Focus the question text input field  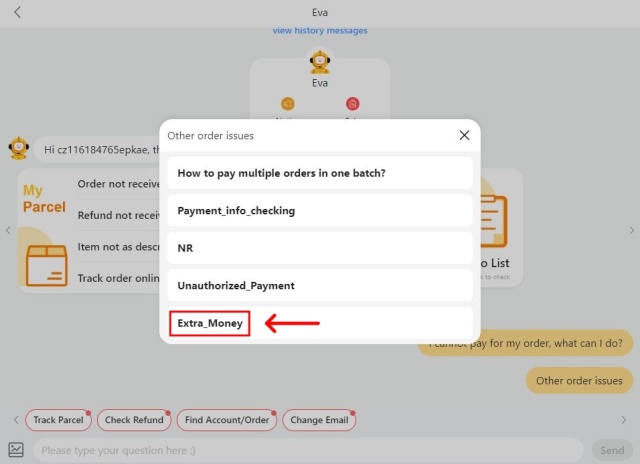[x=308, y=450]
